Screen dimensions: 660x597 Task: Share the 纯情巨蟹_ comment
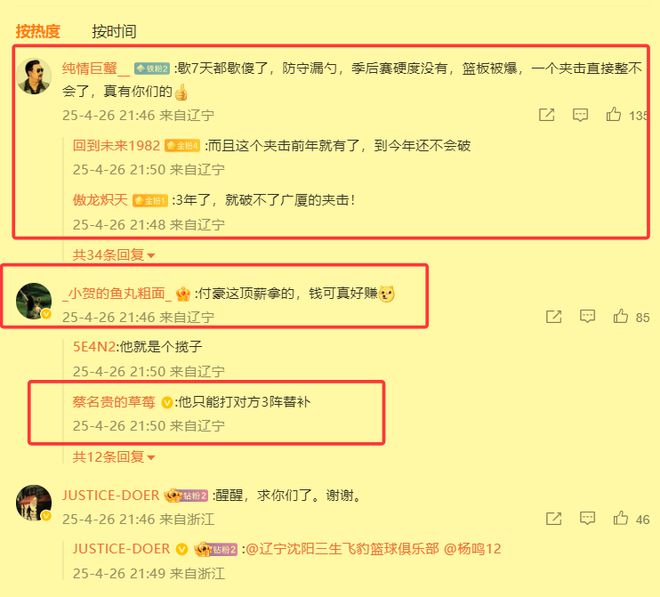547,115
